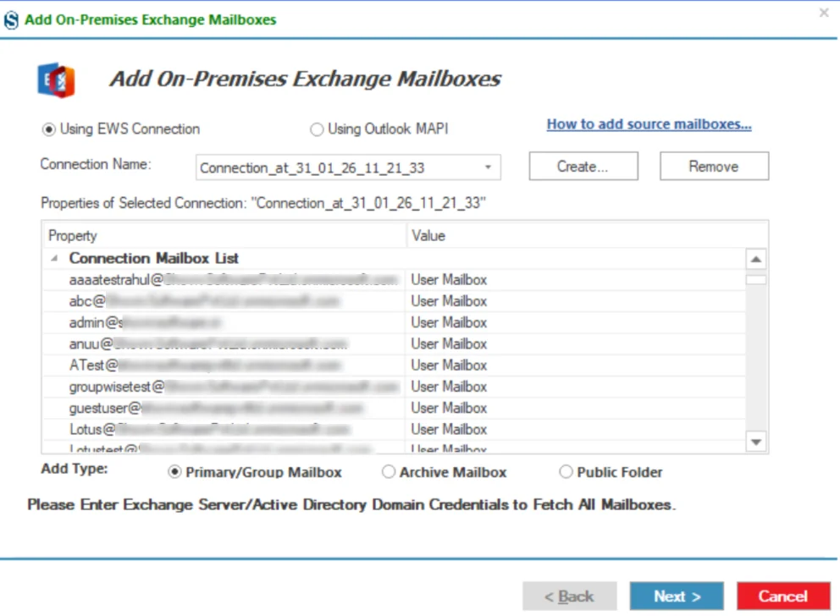Click User Mailbox value for guestuser row
Viewport: 840px width, 616px height.
coord(449,409)
